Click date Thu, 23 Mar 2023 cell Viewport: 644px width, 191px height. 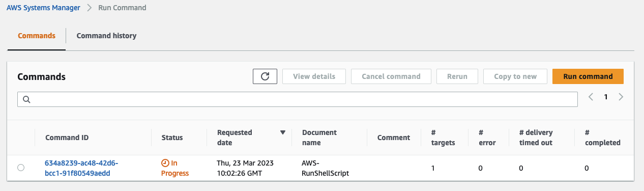pyautogui.click(x=246, y=168)
